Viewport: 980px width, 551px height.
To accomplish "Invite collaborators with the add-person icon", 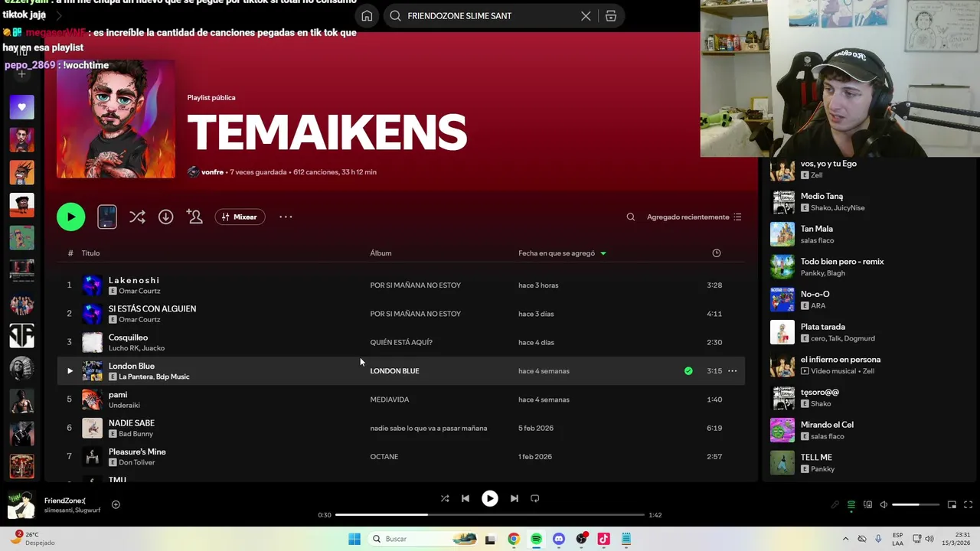I will [x=194, y=217].
